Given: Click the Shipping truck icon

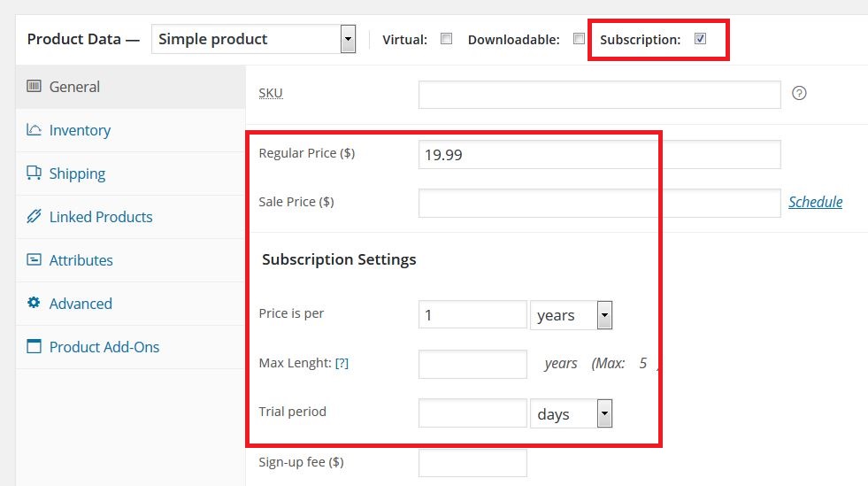Looking at the screenshot, I should click(x=35, y=174).
